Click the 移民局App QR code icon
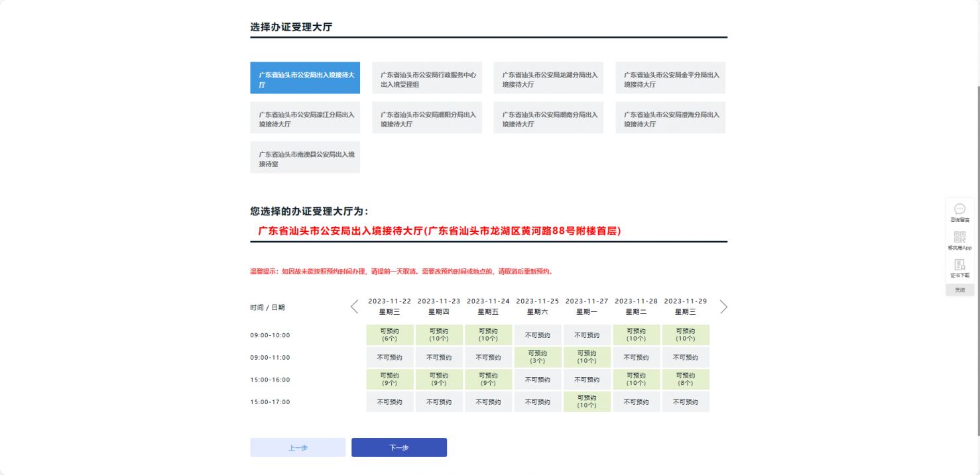This screenshot has height=475, width=980. click(x=959, y=240)
